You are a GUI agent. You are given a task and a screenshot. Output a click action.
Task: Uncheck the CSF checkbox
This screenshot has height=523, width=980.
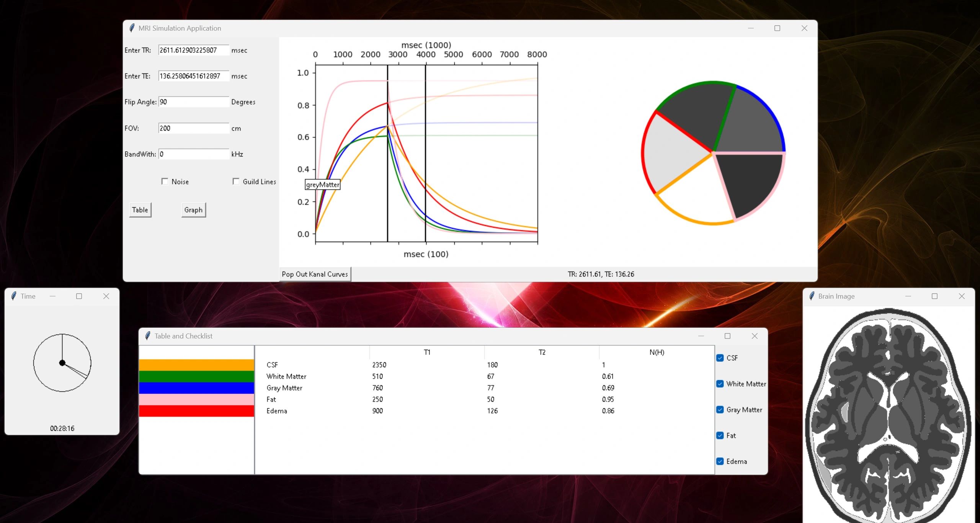pyautogui.click(x=720, y=358)
